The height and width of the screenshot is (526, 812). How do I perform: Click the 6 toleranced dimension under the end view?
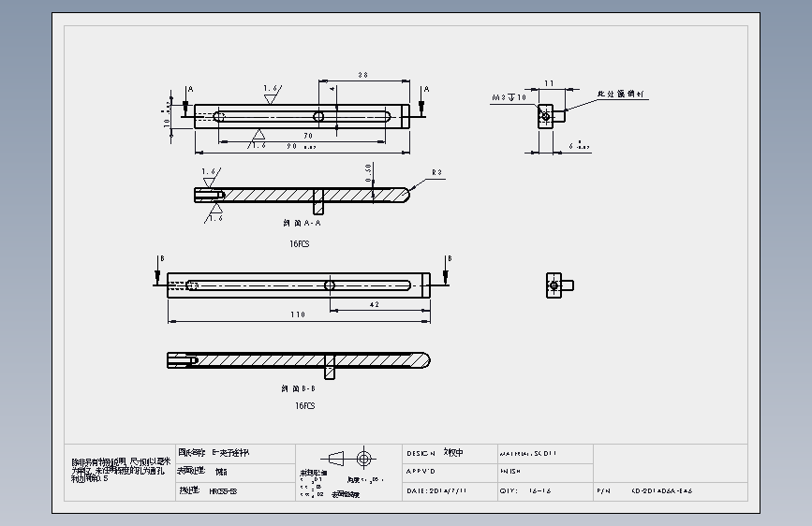click(x=579, y=146)
